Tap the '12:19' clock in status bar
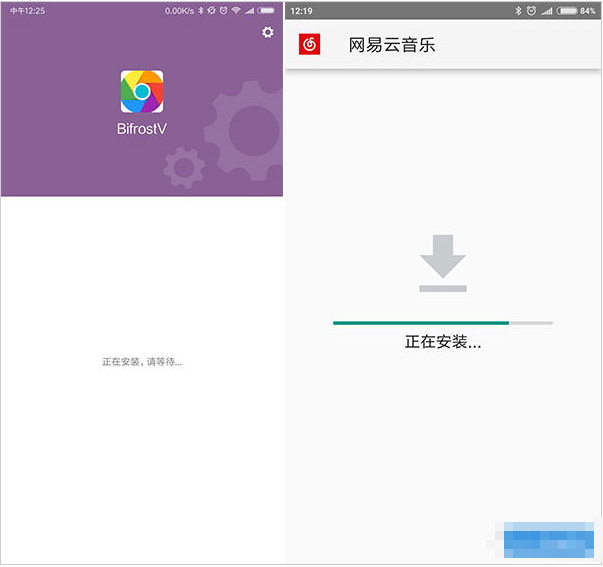Viewport: 603px width, 567px height. pos(301,11)
